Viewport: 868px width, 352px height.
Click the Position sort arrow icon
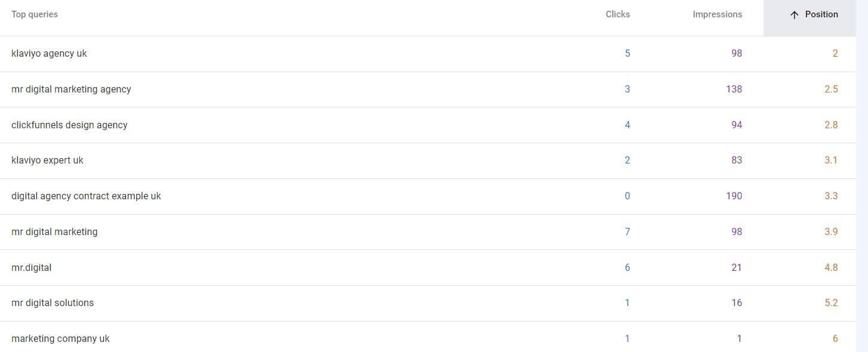pyautogui.click(x=794, y=15)
